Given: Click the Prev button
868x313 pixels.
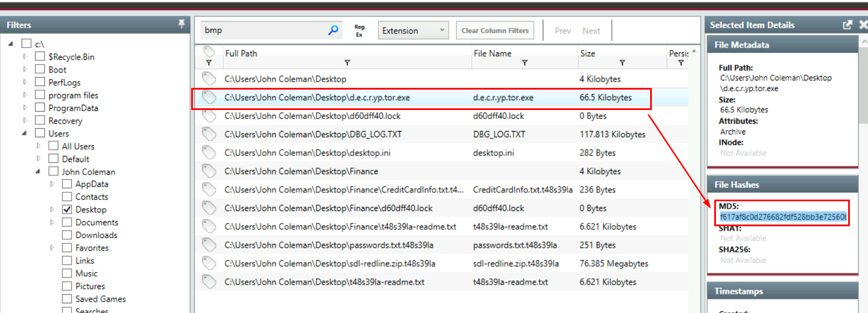Looking at the screenshot, I should pyautogui.click(x=563, y=31).
